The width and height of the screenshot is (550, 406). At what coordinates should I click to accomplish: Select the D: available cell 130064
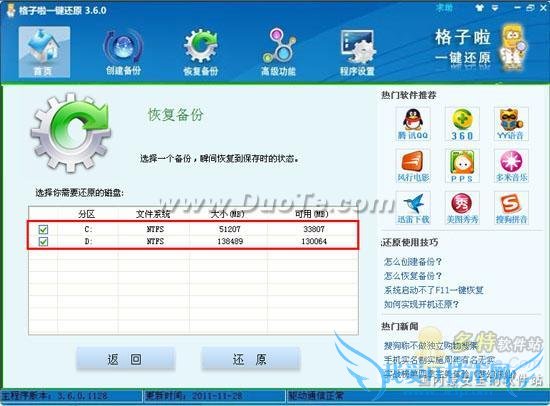(314, 241)
